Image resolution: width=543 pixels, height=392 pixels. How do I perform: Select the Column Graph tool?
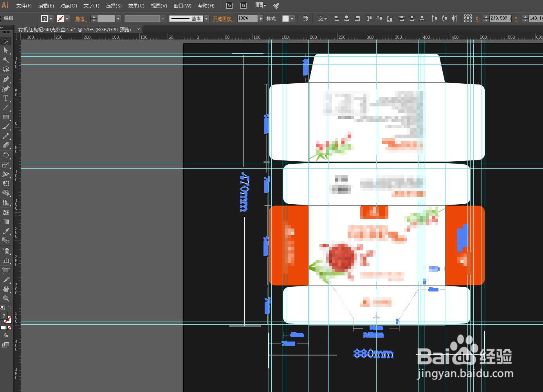6,260
